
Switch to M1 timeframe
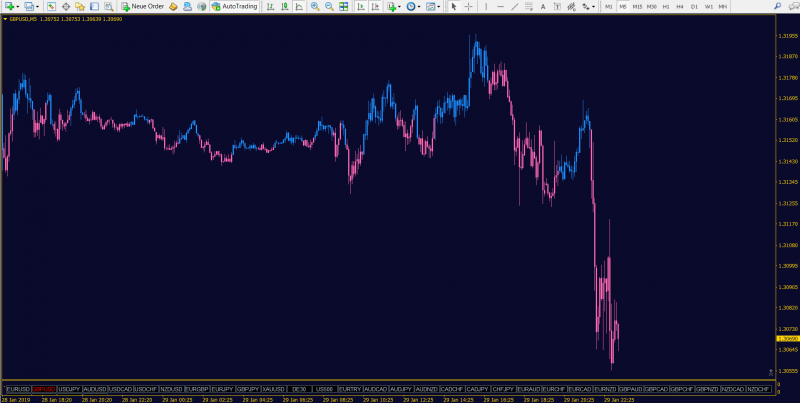click(x=609, y=7)
